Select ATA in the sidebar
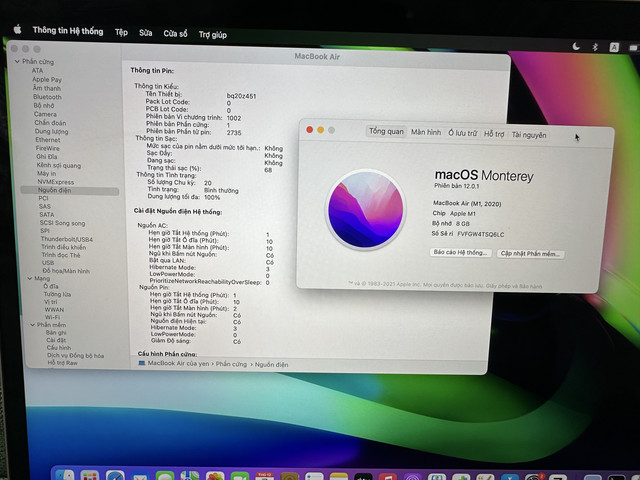Image resolution: width=640 pixels, height=480 pixels. pyautogui.click(x=38, y=70)
